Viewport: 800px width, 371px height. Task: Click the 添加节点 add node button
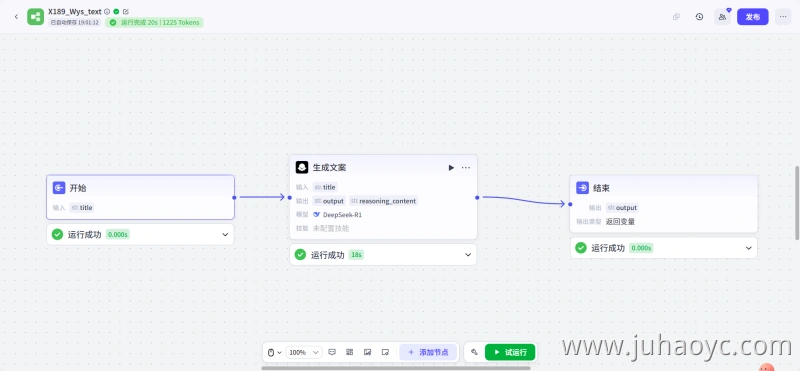coord(428,352)
